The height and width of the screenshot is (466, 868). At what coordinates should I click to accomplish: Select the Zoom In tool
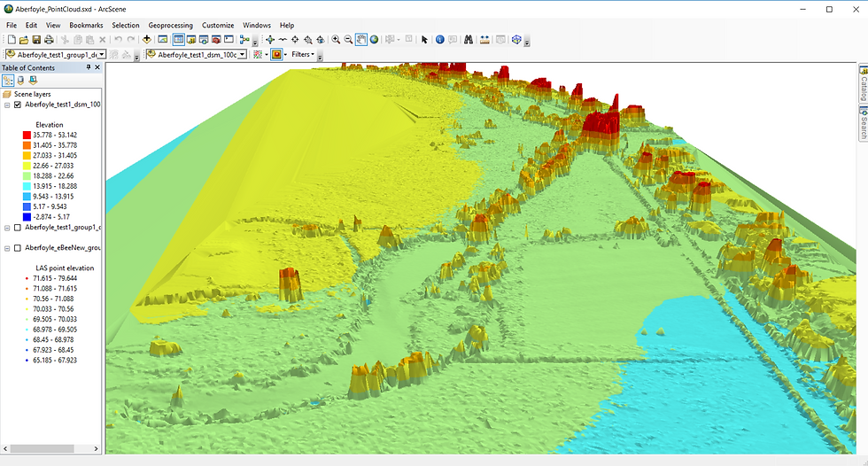[x=336, y=39]
